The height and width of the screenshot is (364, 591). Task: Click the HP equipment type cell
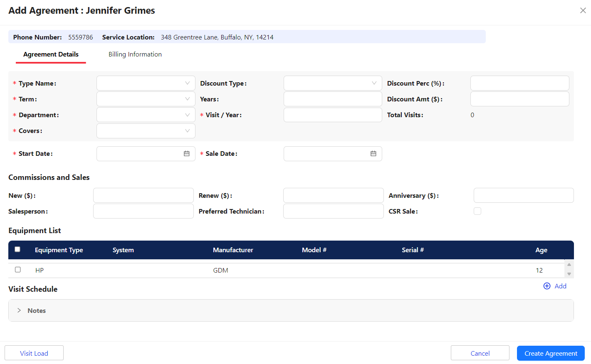coord(40,271)
